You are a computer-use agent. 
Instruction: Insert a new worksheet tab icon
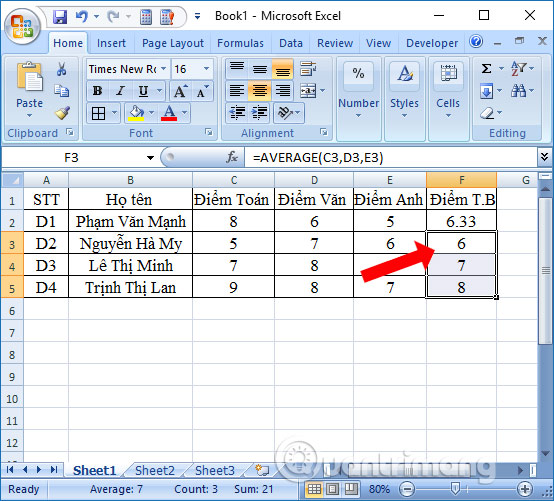pyautogui.click(x=262, y=470)
